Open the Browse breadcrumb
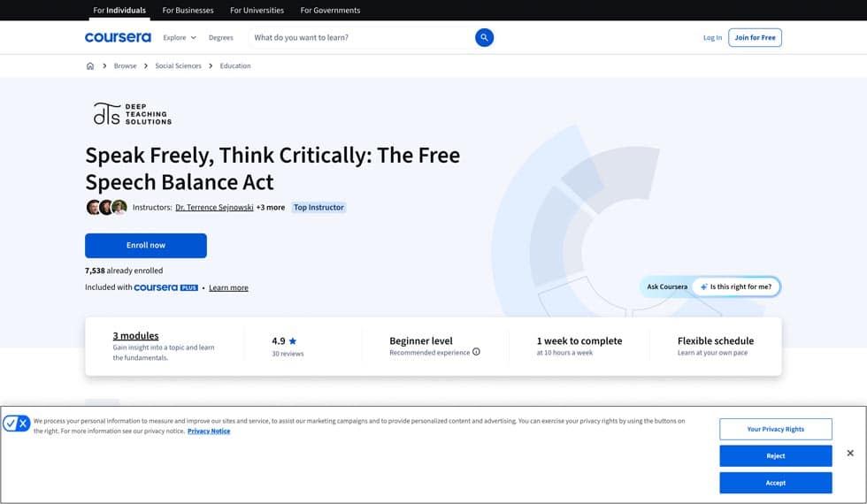Image resolution: width=867 pixels, height=504 pixels. pyautogui.click(x=125, y=65)
